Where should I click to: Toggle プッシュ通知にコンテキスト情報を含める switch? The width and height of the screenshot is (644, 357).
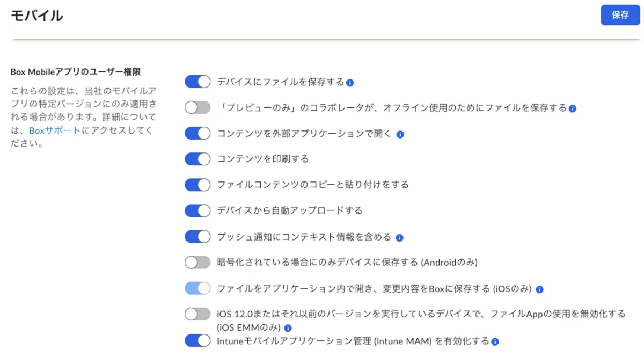click(x=197, y=237)
